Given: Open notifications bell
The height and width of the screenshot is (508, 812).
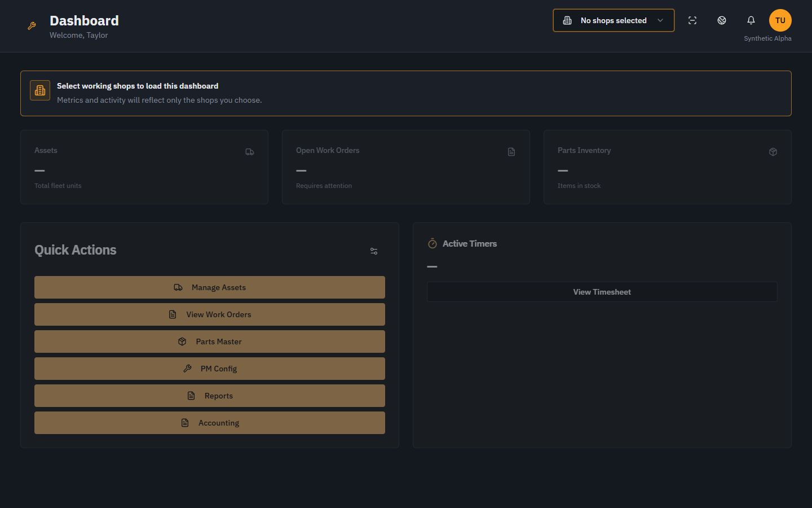Looking at the screenshot, I should click(751, 20).
